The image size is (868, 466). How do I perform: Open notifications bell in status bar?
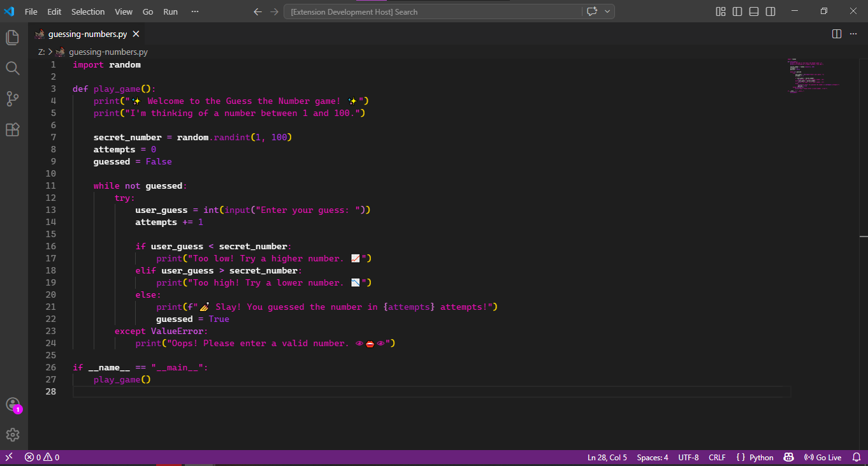(856, 457)
